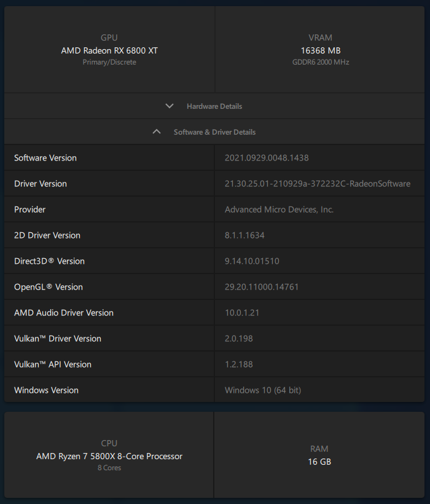The height and width of the screenshot is (504, 430).
Task: Click the Hardware Details down chevron
Action: [x=170, y=106]
